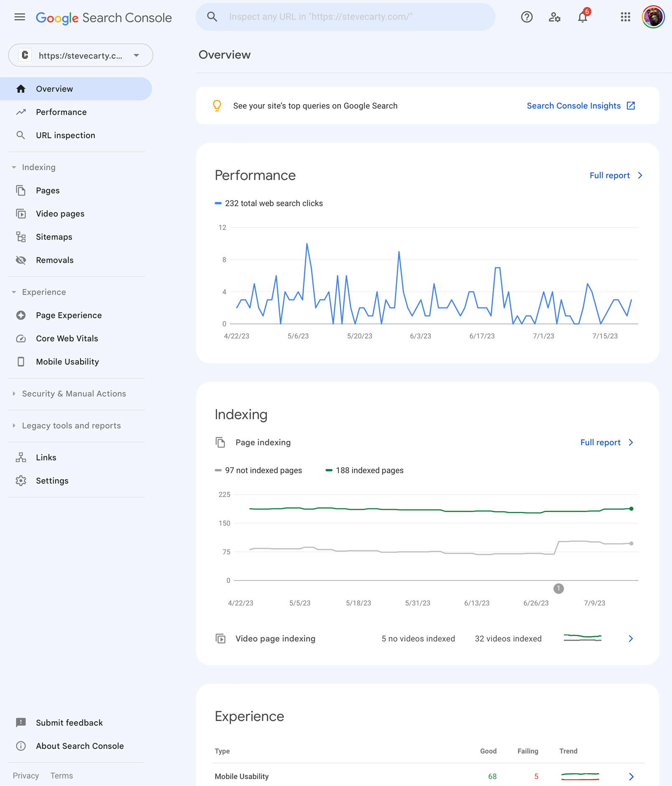Click the Mobile Usability Good count 68
The height and width of the screenshot is (786, 672).
pos(492,776)
